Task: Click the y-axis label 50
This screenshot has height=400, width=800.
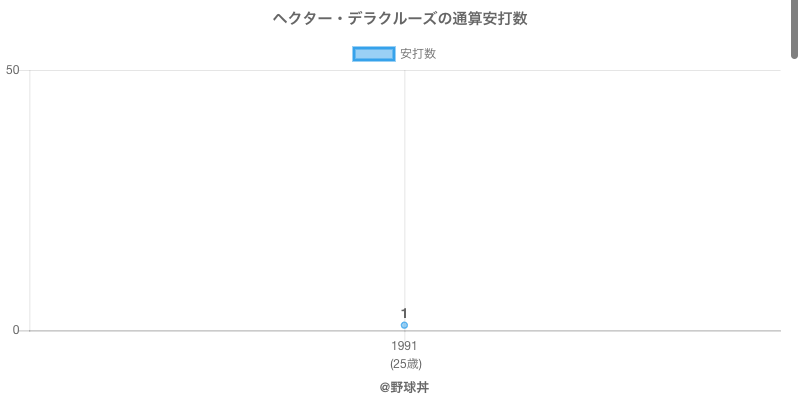Action: click(x=13, y=70)
